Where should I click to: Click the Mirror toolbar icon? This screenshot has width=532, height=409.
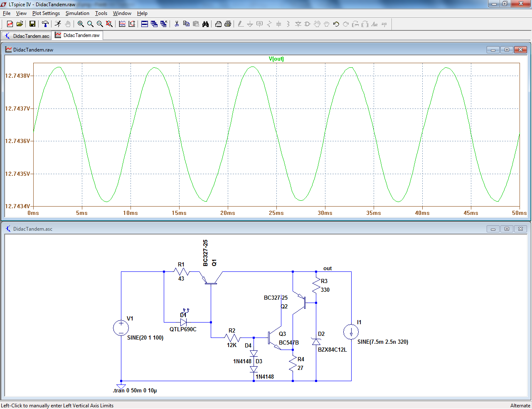(x=365, y=24)
